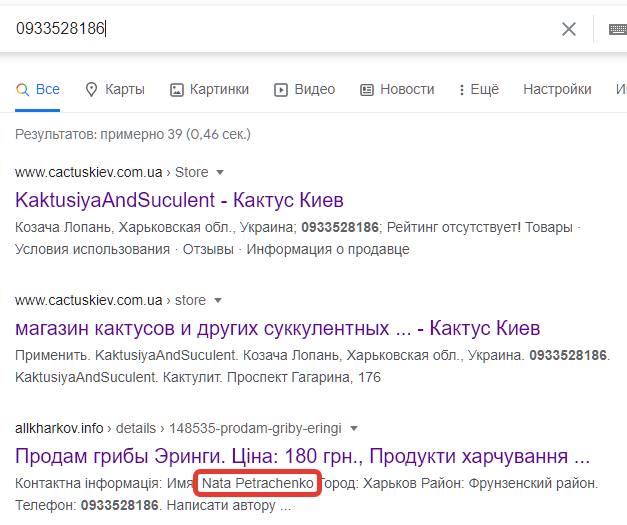Click the allkharkov.info breadcrumb URL
The height and width of the screenshot is (525, 627).
(x=178, y=428)
